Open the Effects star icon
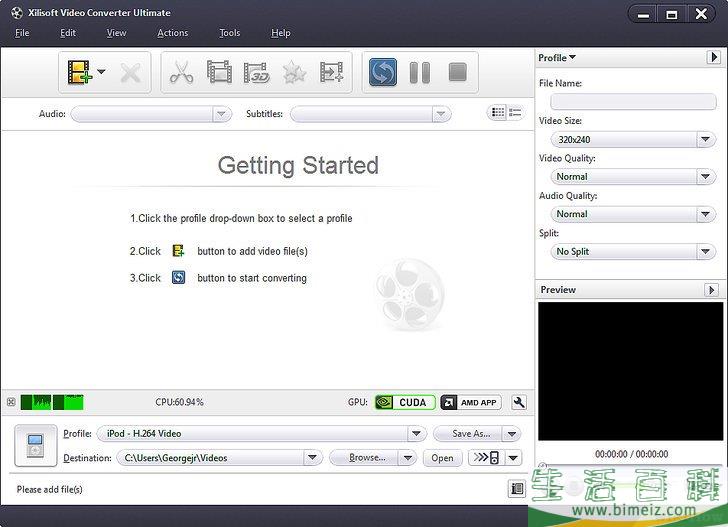 coord(294,73)
